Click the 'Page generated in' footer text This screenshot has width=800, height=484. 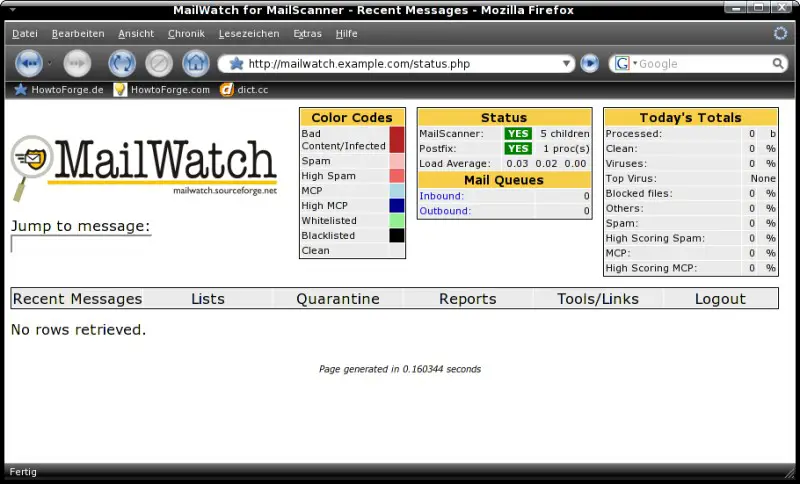coord(400,369)
